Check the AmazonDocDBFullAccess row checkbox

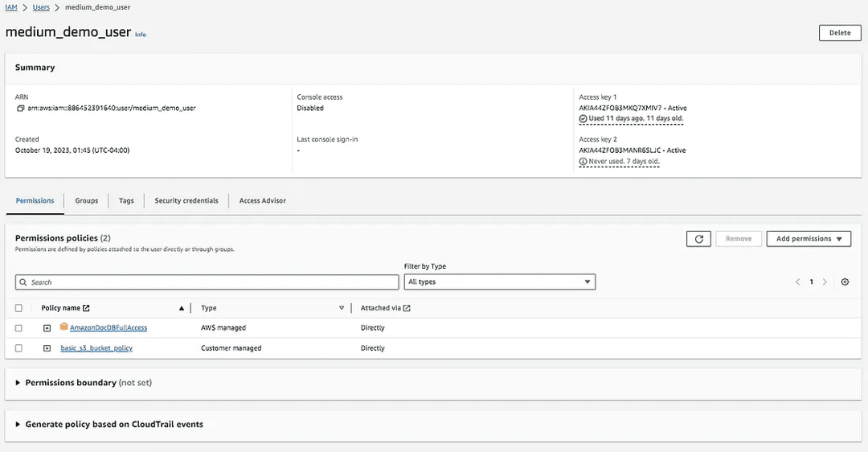click(18, 328)
